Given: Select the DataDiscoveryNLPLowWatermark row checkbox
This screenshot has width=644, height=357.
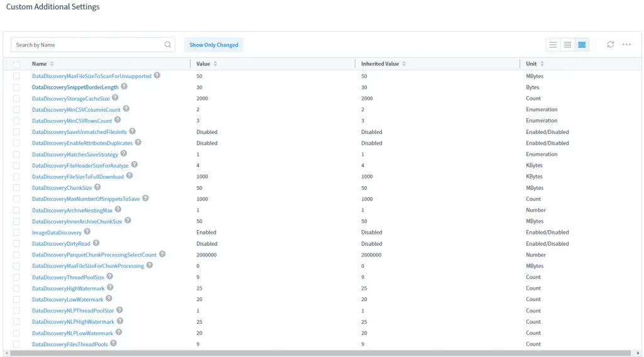Looking at the screenshot, I should coord(16,333).
